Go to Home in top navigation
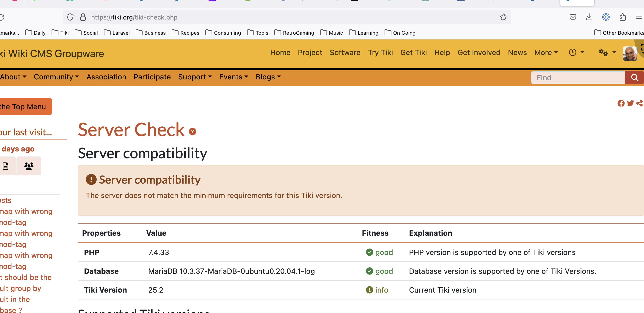The width and height of the screenshot is (644, 313). click(280, 53)
